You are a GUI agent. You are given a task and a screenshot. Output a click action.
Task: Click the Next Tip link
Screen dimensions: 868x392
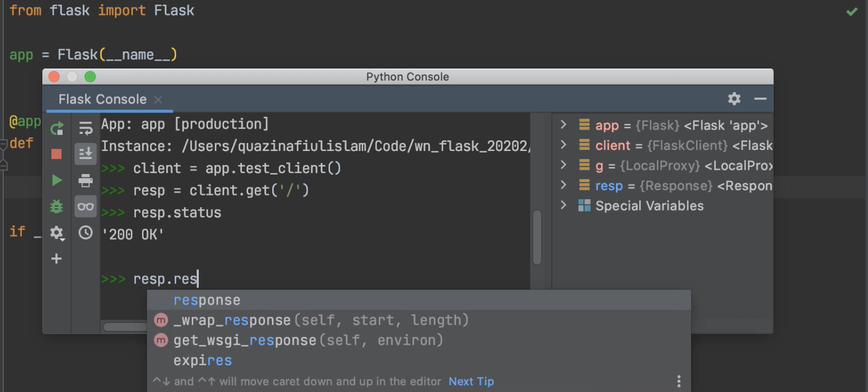click(x=471, y=381)
